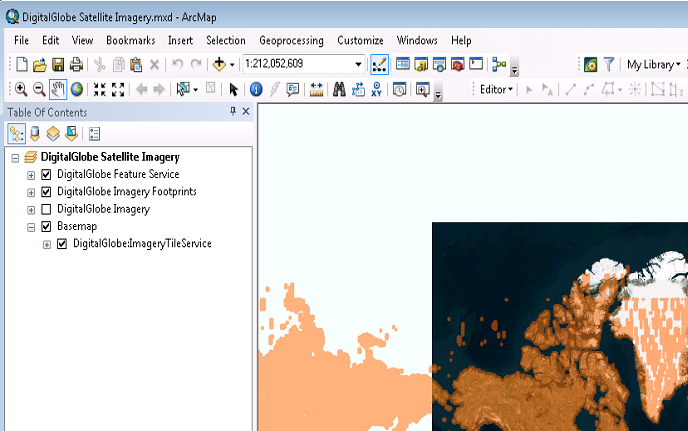The width and height of the screenshot is (688, 431).
Task: Open the Bookmarks menu
Action: [x=130, y=40]
